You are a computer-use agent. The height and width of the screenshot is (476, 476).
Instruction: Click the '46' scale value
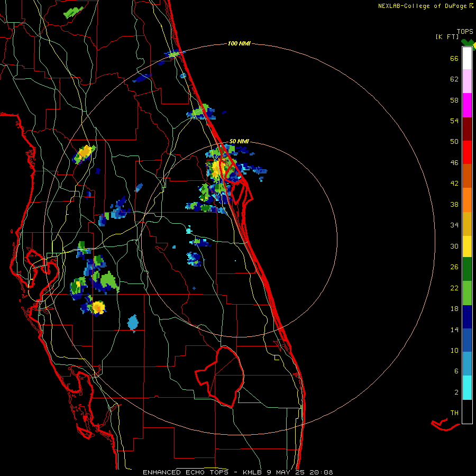click(x=454, y=163)
